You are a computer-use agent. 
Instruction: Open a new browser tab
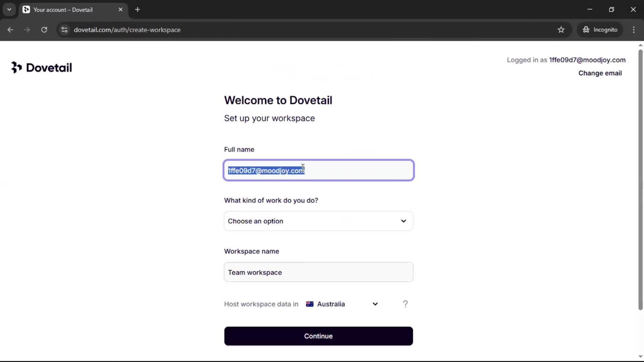(138, 10)
